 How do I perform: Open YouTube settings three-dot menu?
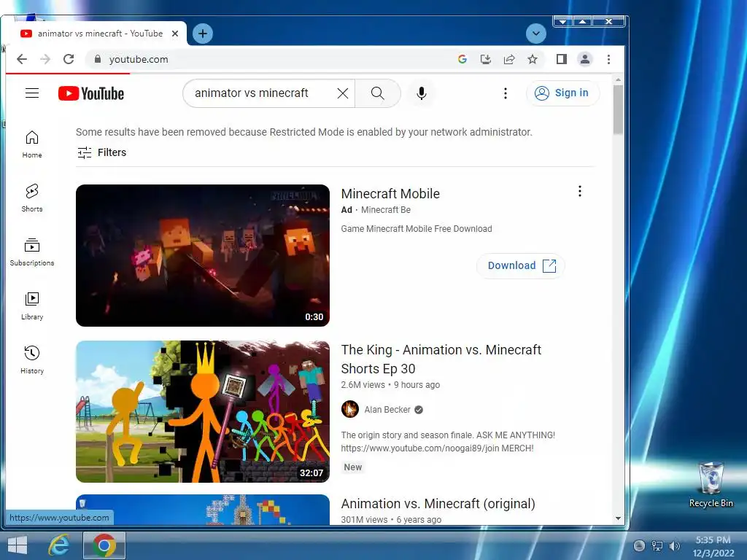pyautogui.click(x=506, y=93)
